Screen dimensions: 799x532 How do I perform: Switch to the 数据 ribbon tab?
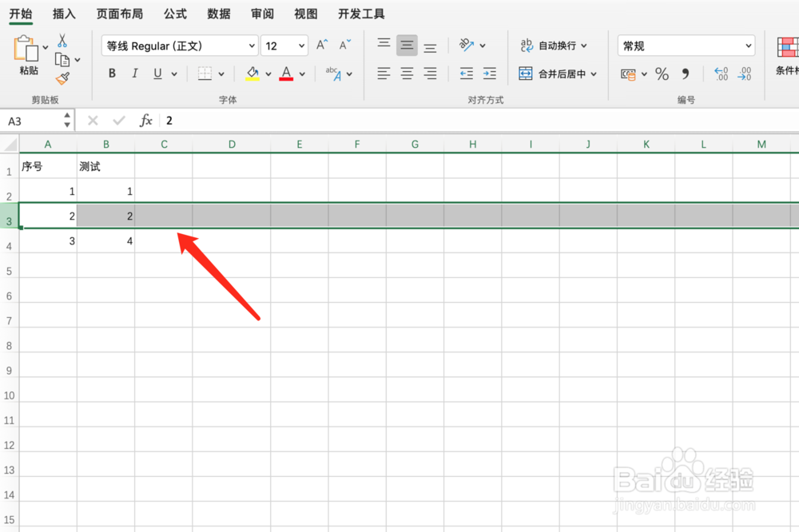pos(217,14)
